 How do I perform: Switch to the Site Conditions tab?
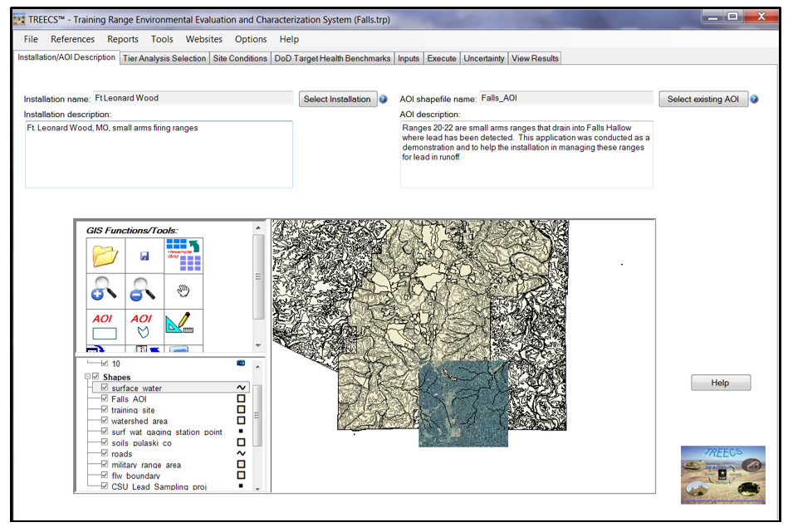240,58
